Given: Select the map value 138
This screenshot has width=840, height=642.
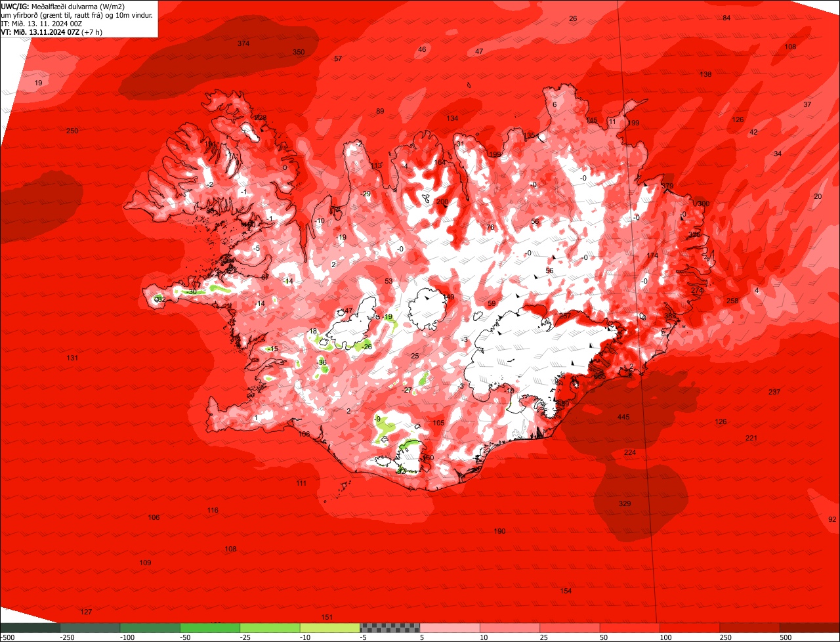Looking at the screenshot, I should pos(705,74).
